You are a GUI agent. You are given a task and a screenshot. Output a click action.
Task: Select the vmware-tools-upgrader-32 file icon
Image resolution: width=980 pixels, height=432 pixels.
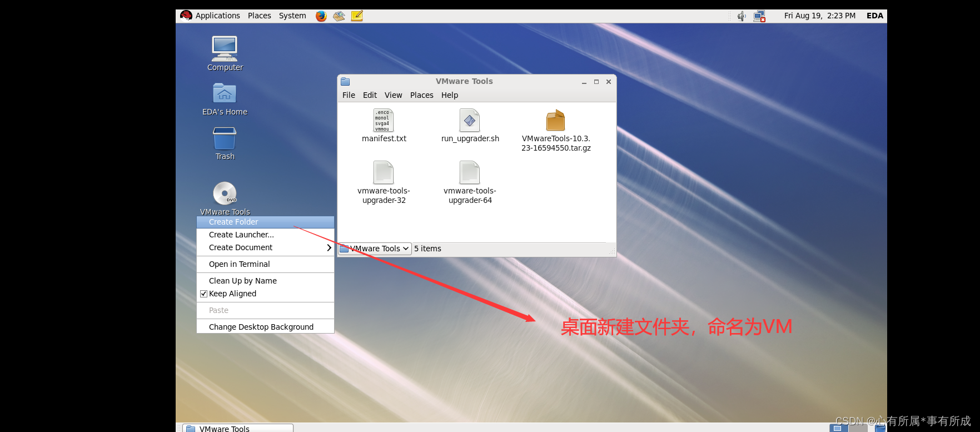click(x=384, y=172)
